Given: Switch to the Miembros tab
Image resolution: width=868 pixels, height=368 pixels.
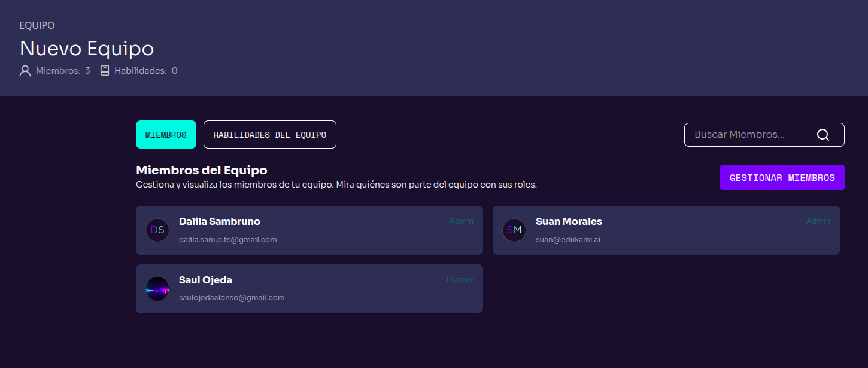Looking at the screenshot, I should pos(166,135).
